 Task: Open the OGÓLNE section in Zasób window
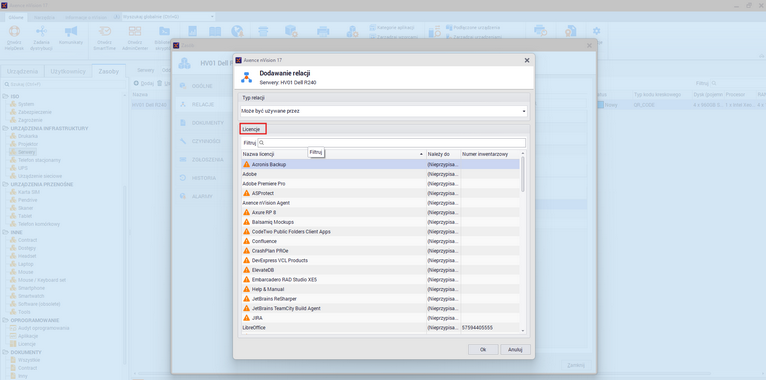pos(202,86)
